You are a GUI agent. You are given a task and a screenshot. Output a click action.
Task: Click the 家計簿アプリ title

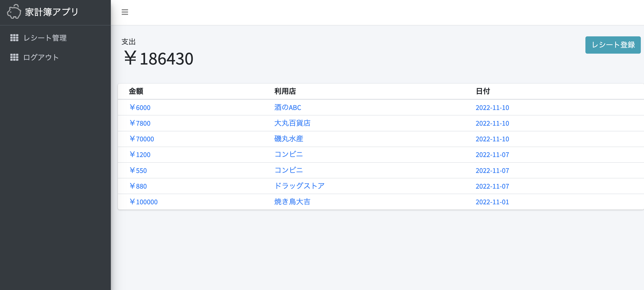click(51, 11)
